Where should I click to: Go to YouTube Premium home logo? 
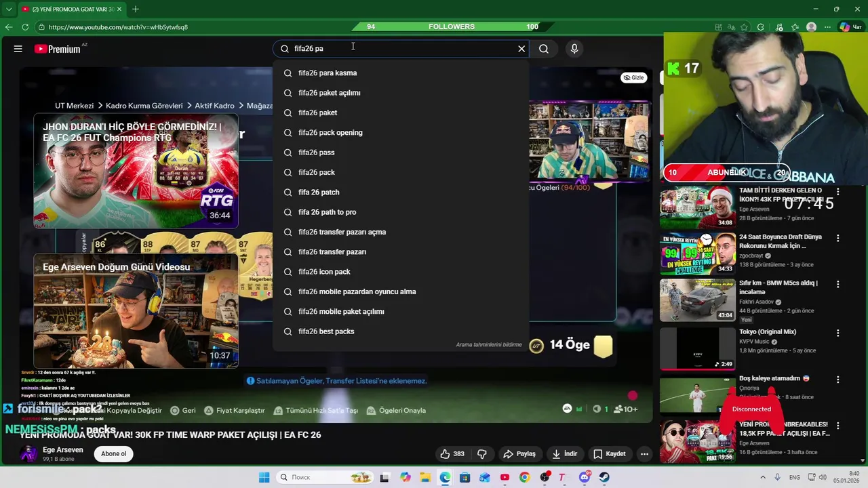[x=58, y=49]
